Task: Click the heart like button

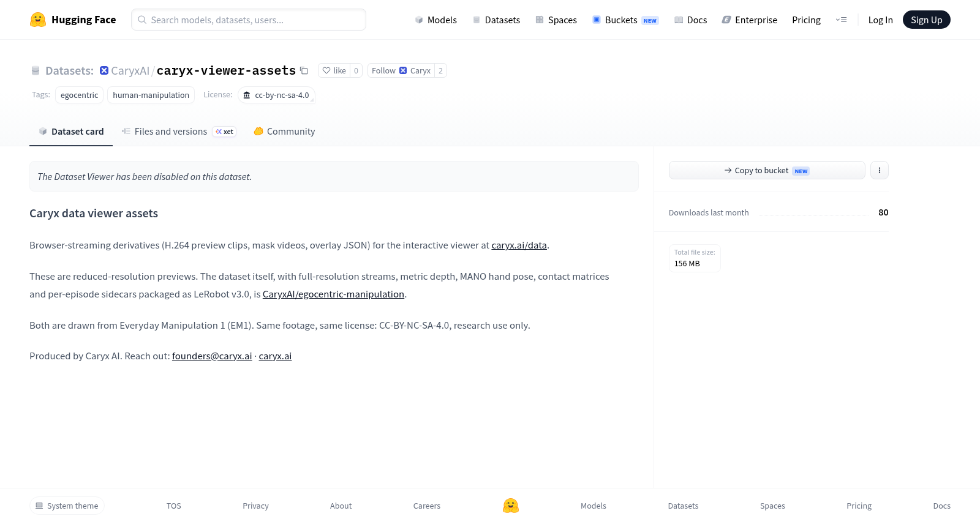Action: click(x=334, y=70)
